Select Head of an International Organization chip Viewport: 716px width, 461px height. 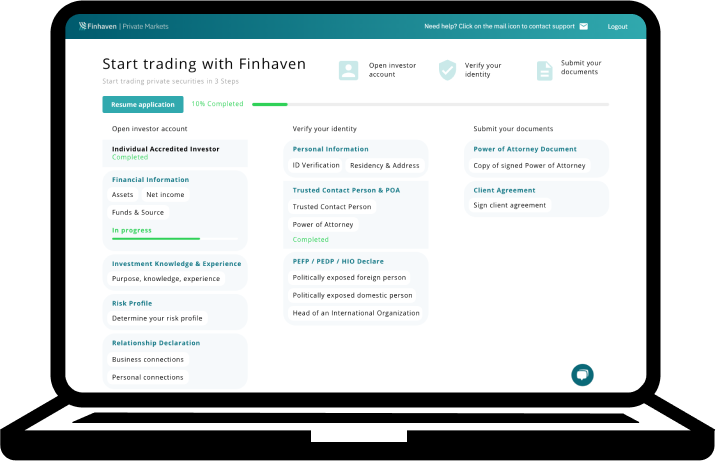click(x=356, y=313)
